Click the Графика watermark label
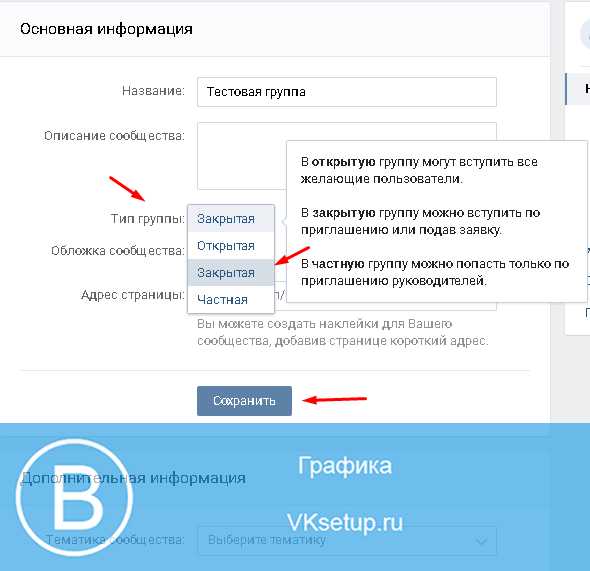590x571 pixels. coord(345,466)
